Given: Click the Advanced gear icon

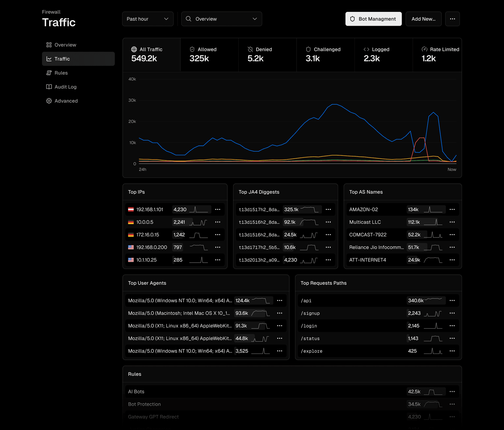Looking at the screenshot, I should [49, 101].
